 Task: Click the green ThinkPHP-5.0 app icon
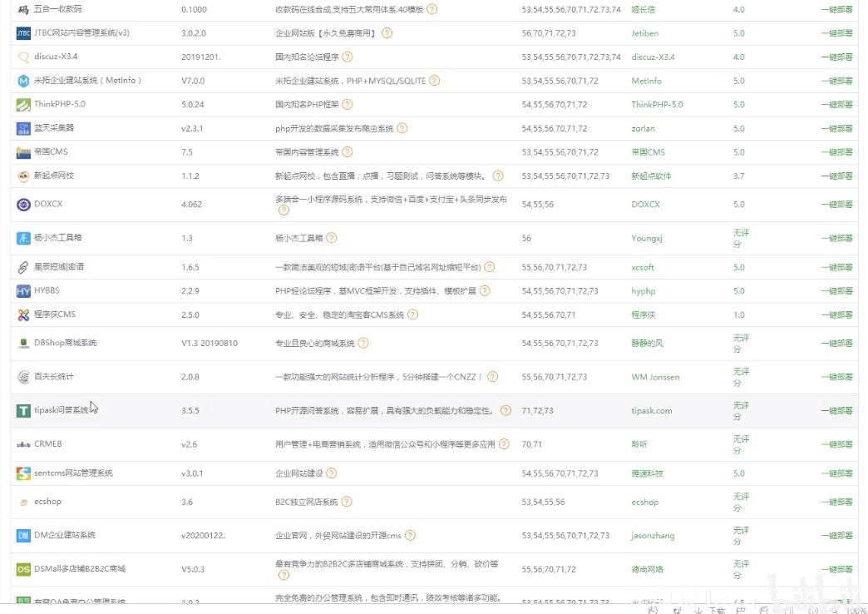[23, 105]
